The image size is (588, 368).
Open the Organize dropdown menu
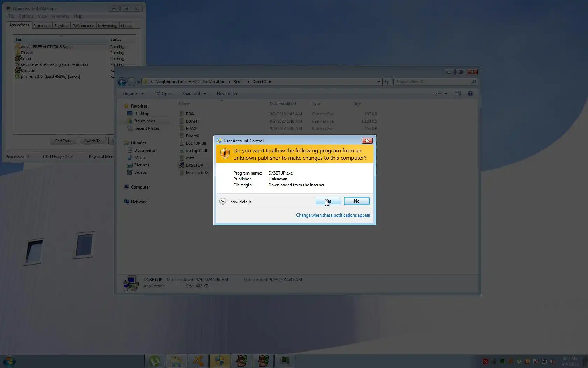133,94
